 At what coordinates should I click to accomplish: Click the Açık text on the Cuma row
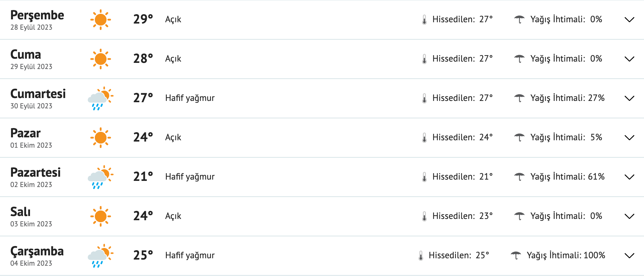(174, 58)
